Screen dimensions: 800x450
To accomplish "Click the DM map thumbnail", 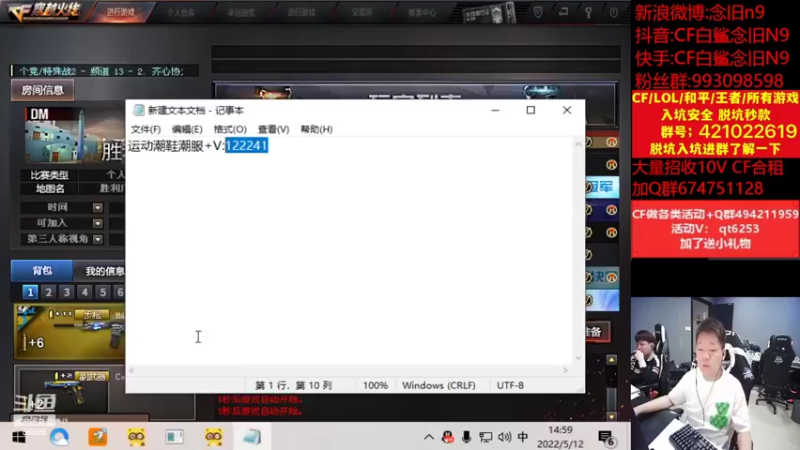I will (x=74, y=135).
